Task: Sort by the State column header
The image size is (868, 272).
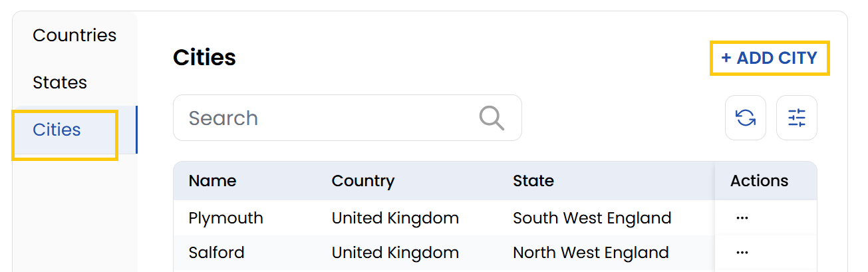Action: [x=533, y=181]
